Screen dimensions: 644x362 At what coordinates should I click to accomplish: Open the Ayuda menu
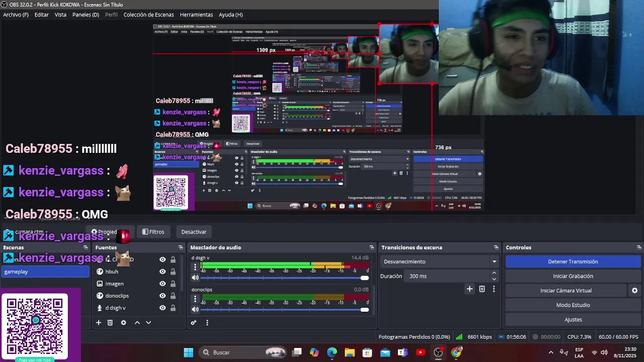[230, 15]
